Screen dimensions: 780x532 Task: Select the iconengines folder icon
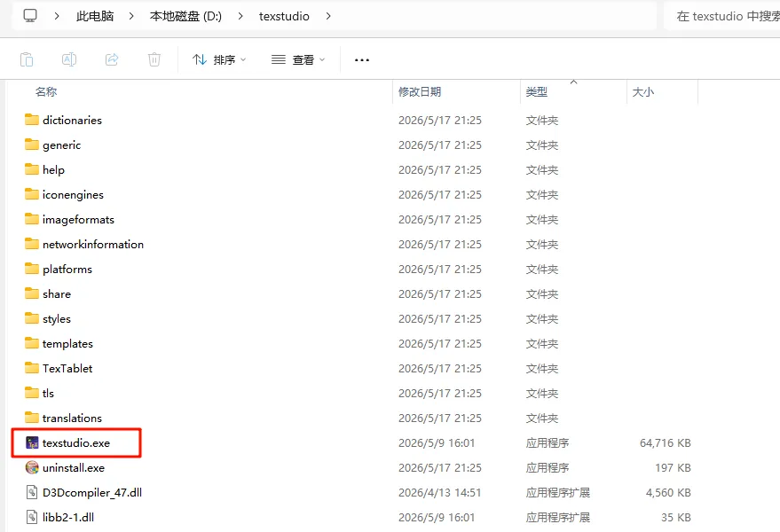click(x=32, y=194)
